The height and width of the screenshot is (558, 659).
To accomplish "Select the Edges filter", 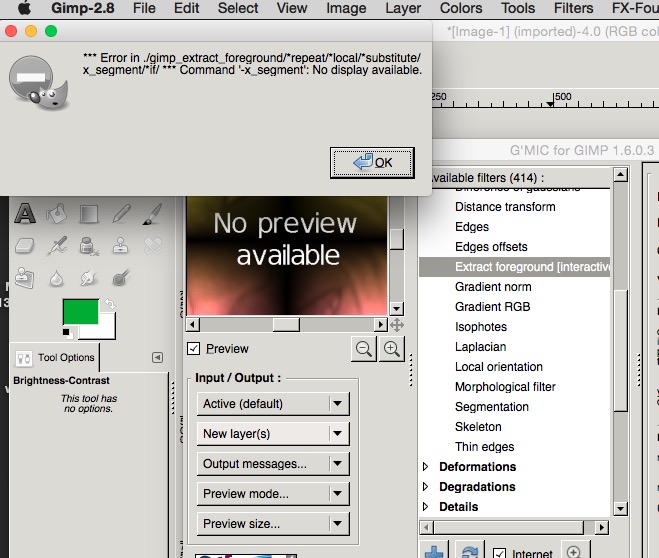I will (x=472, y=227).
